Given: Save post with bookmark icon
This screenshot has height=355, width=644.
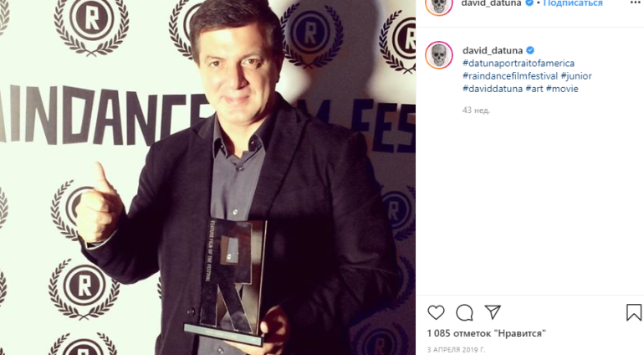Looking at the screenshot, I should [x=634, y=312].
